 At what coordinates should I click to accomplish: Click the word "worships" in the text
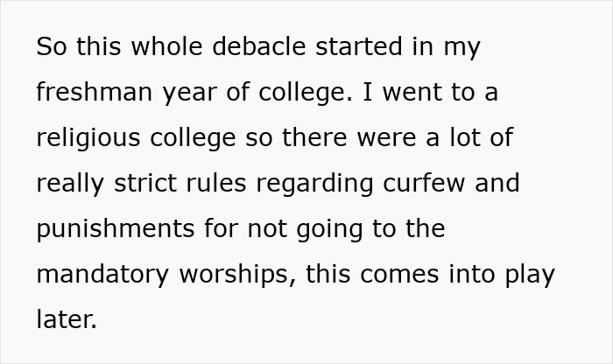click(229, 275)
